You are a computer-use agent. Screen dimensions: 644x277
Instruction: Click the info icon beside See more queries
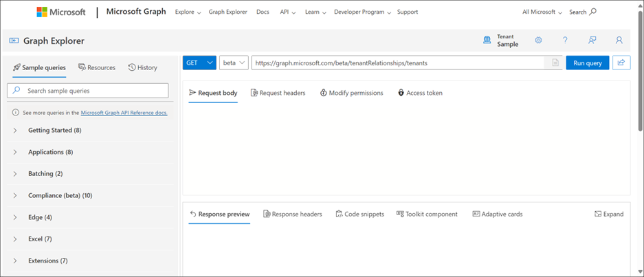tap(16, 113)
